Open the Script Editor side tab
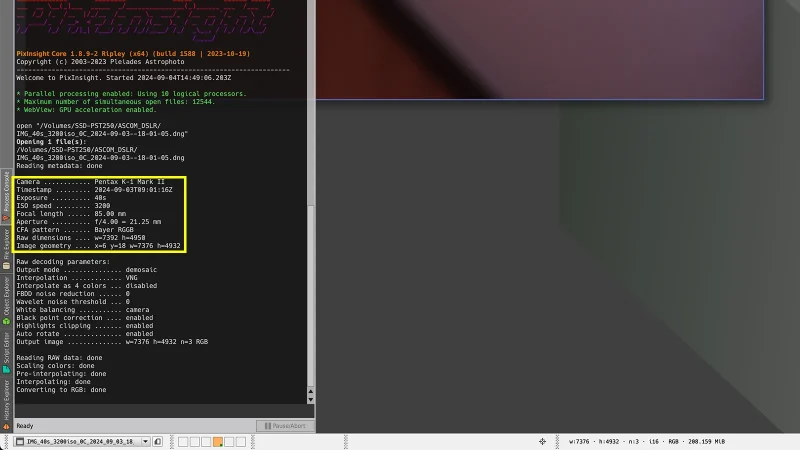The height and width of the screenshot is (450, 800). point(6,352)
